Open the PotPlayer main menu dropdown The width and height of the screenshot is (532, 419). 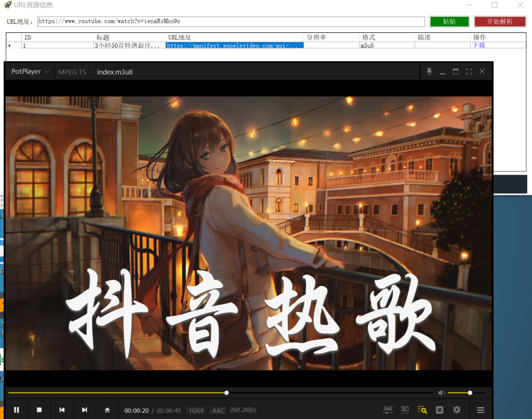pyautogui.click(x=30, y=72)
